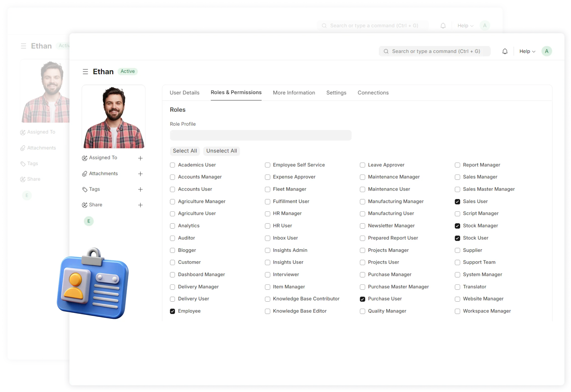Open the Help dropdown
Screen dimensions: 571x392
tap(527, 51)
